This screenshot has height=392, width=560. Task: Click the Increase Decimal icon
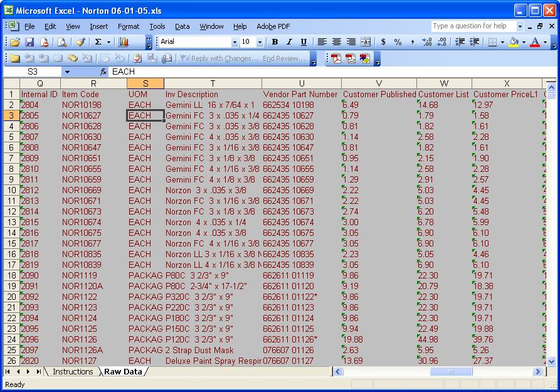[x=427, y=42]
